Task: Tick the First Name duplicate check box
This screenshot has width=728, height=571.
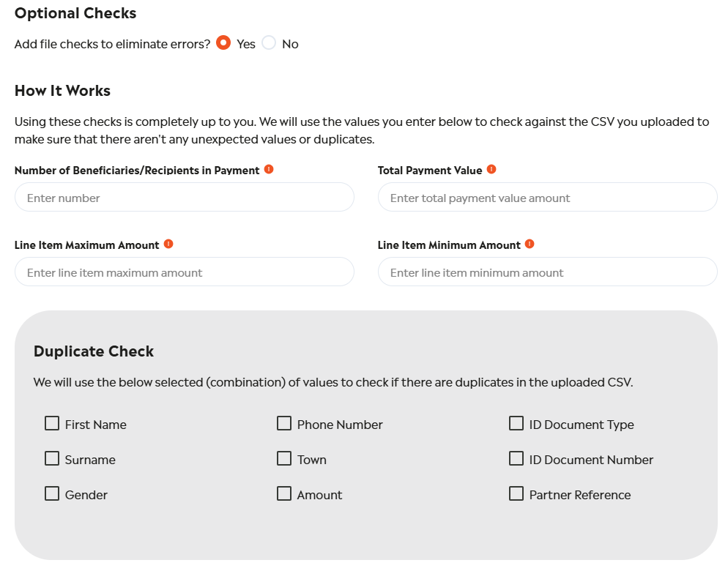Action: (52, 424)
